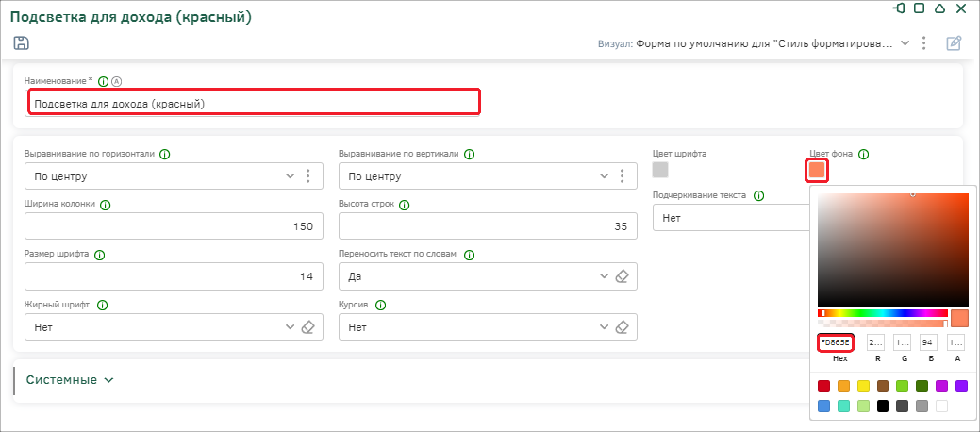980x432 pixels.
Task: Pick the light gray preset swatch
Action: 922,406
